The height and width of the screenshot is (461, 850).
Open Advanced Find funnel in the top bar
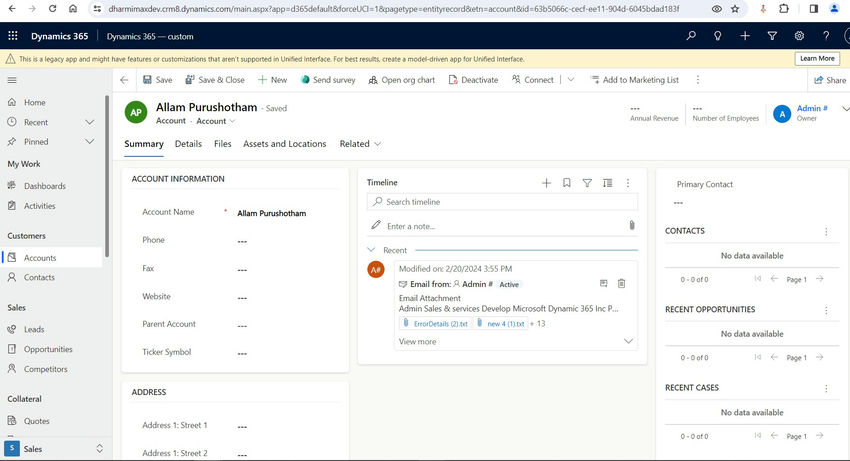click(x=772, y=36)
